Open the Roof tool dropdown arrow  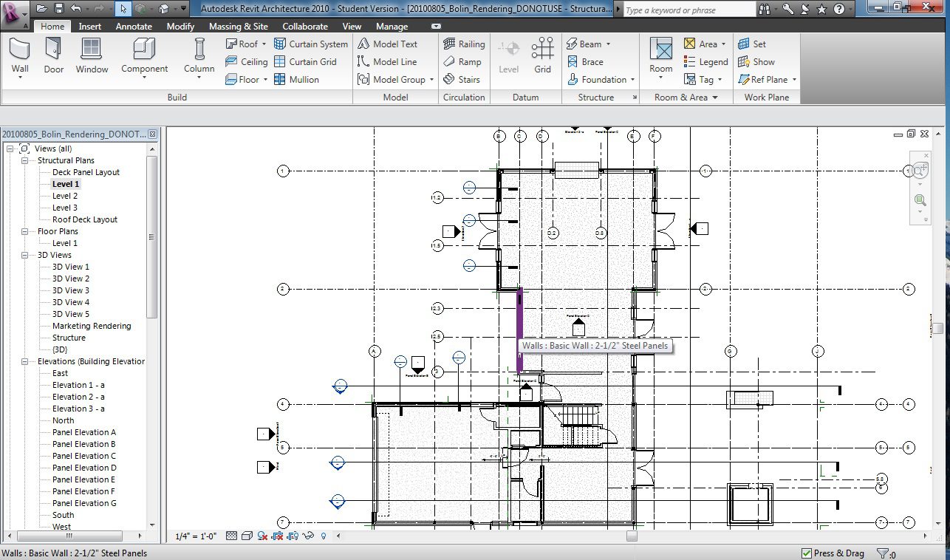[264, 44]
